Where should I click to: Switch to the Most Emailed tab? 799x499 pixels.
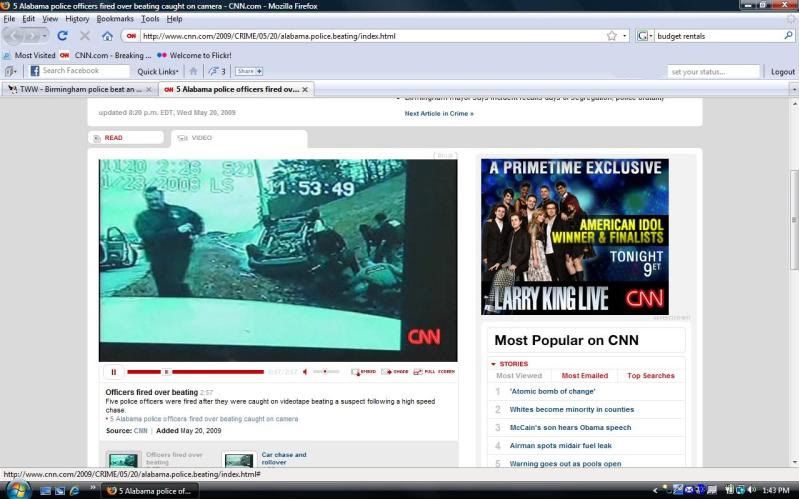coord(584,376)
